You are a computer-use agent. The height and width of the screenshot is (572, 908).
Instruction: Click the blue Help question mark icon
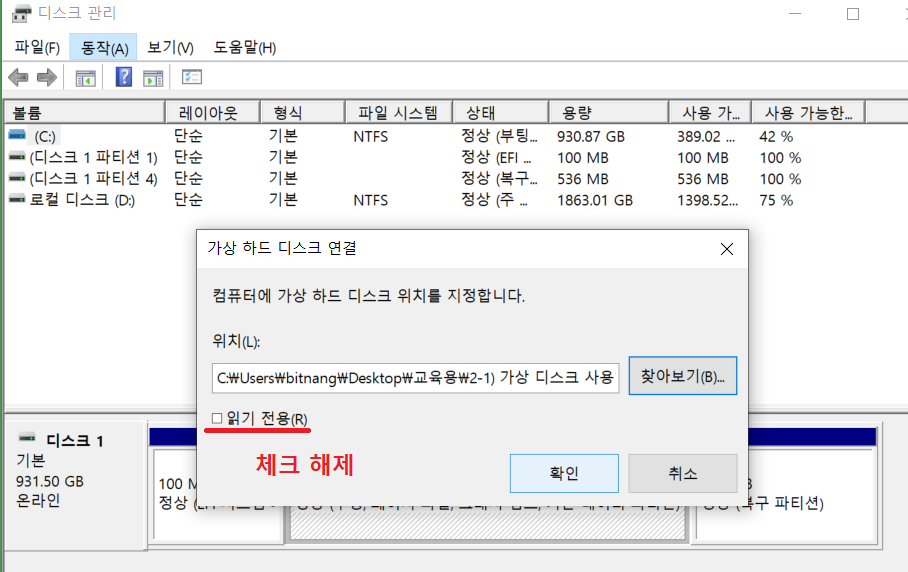pyautogui.click(x=124, y=78)
